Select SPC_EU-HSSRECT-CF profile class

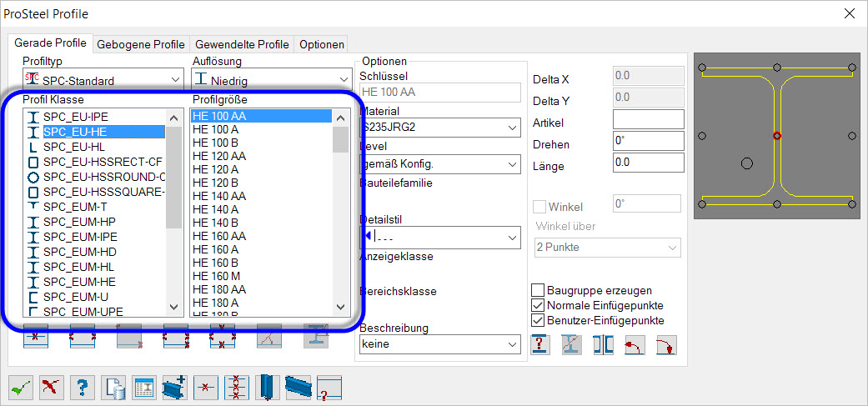tap(103, 162)
